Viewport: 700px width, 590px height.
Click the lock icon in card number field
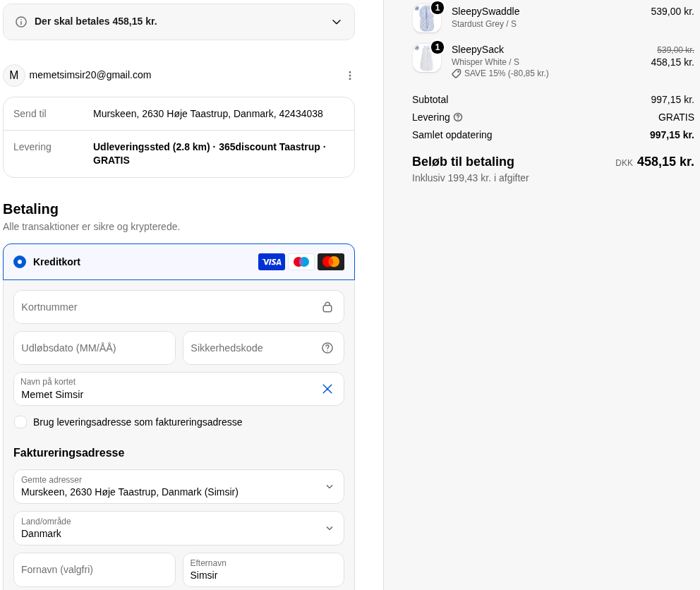pos(327,307)
